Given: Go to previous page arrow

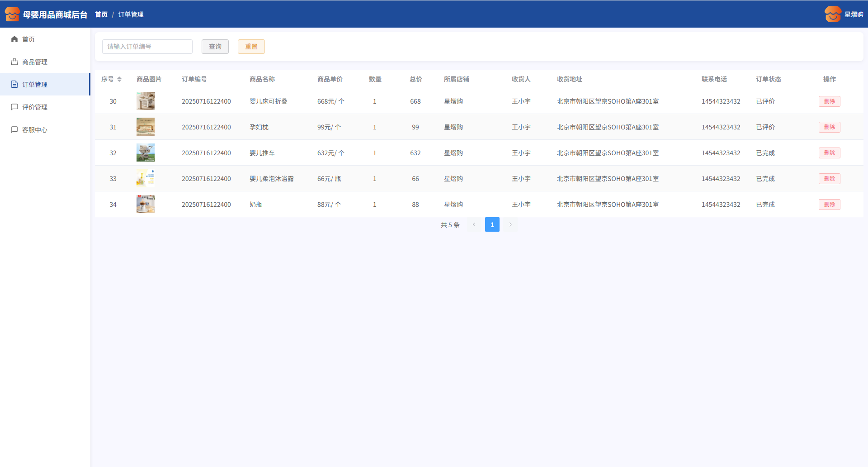Looking at the screenshot, I should pos(474,224).
